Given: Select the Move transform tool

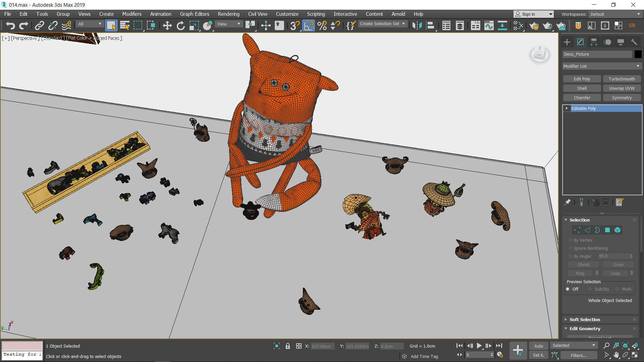Looking at the screenshot, I should pyautogui.click(x=167, y=25).
